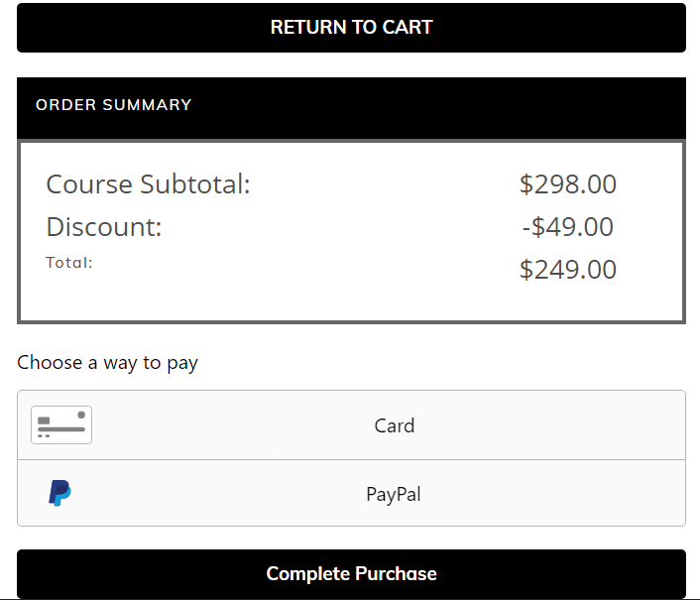Click the RETURN TO CART button
This screenshot has width=700, height=600.
[x=351, y=28]
